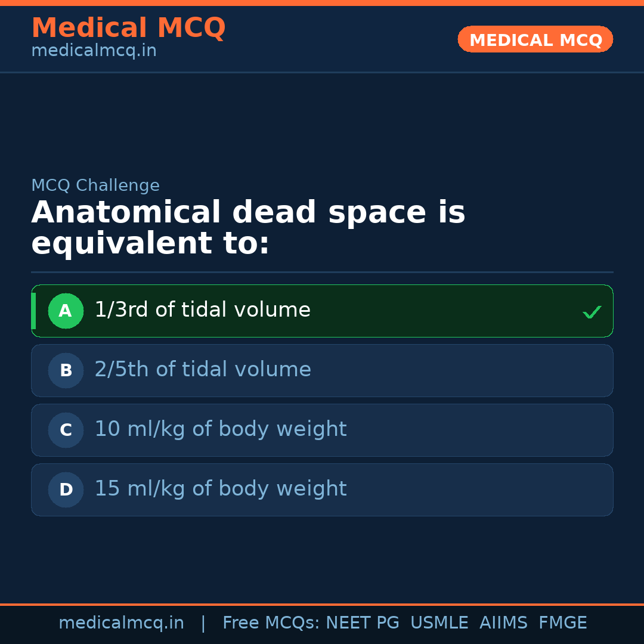Select answer "1/3rd of tidal volume"
Viewport: 644px width, 644px height.
click(202, 310)
